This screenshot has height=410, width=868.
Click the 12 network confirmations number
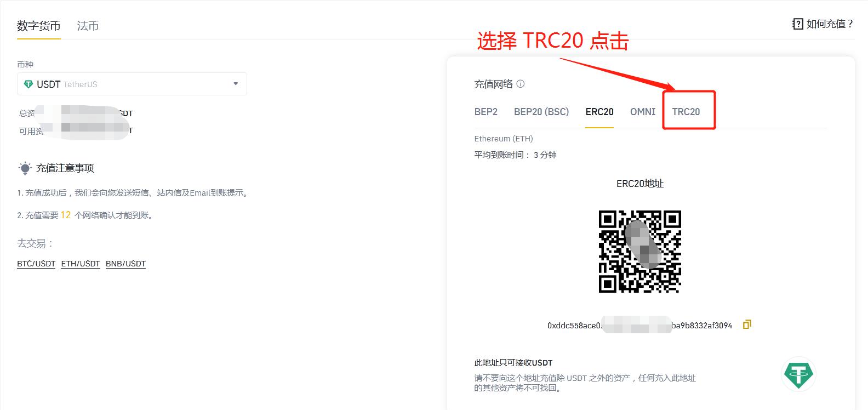click(66, 215)
